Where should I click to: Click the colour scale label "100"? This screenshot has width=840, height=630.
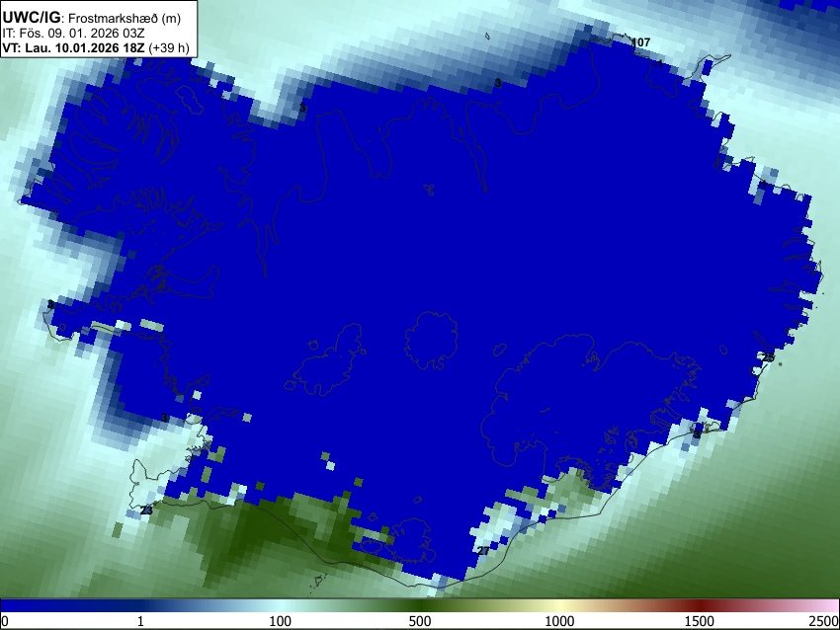(281, 621)
